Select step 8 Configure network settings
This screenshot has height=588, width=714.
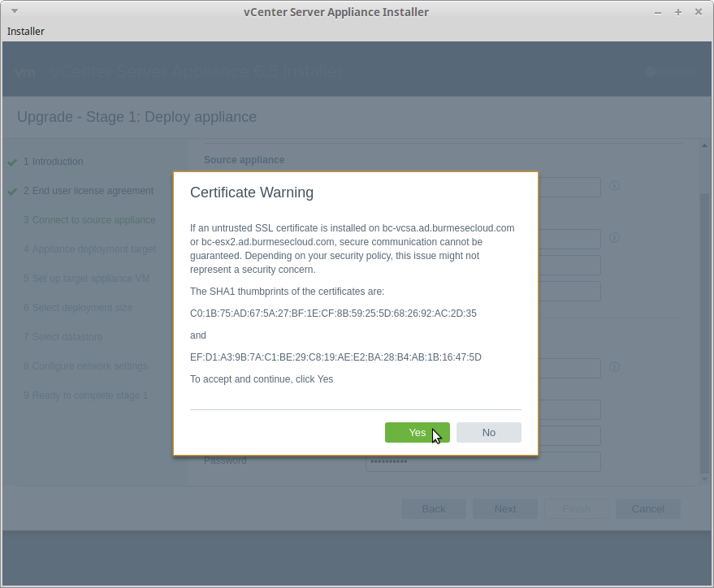[x=85, y=366]
